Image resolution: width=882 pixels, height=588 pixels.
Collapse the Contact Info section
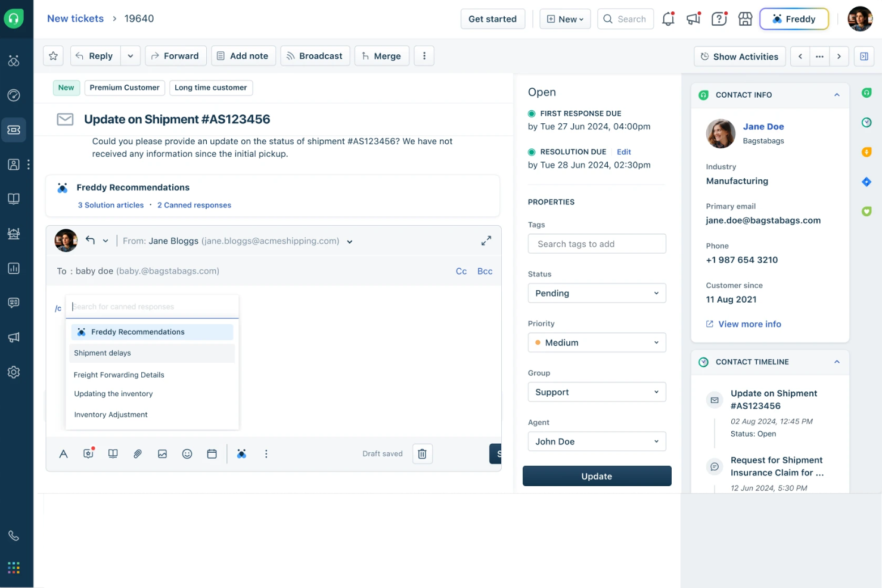837,95
